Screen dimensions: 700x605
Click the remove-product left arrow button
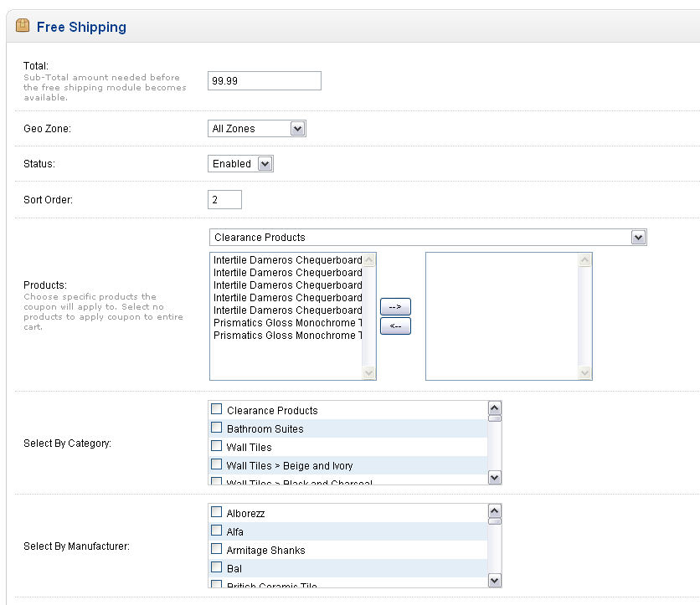point(395,326)
